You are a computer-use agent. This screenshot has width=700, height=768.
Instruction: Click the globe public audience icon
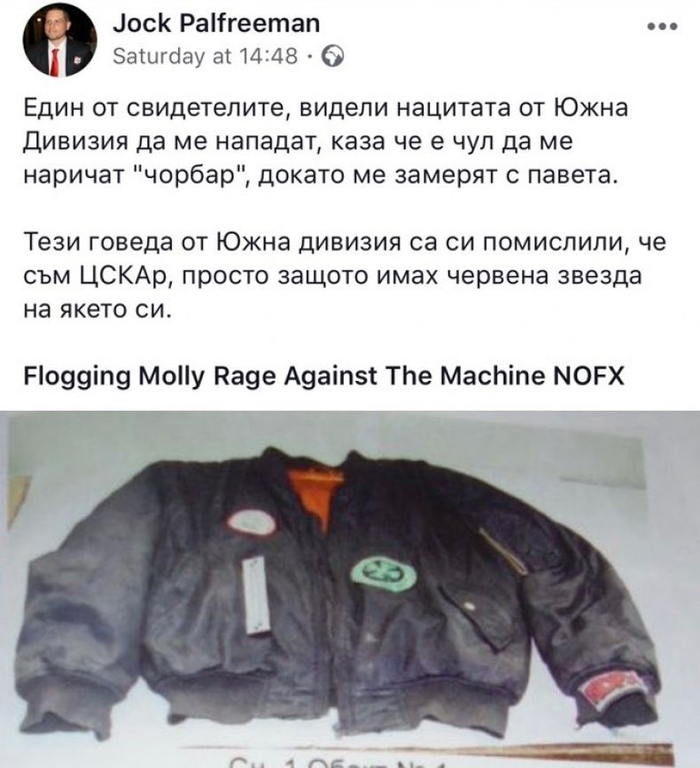tap(332, 57)
